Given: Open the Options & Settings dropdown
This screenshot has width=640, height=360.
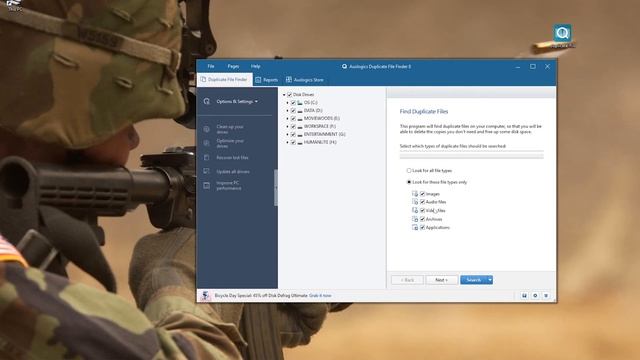Looking at the screenshot, I should 237,101.
